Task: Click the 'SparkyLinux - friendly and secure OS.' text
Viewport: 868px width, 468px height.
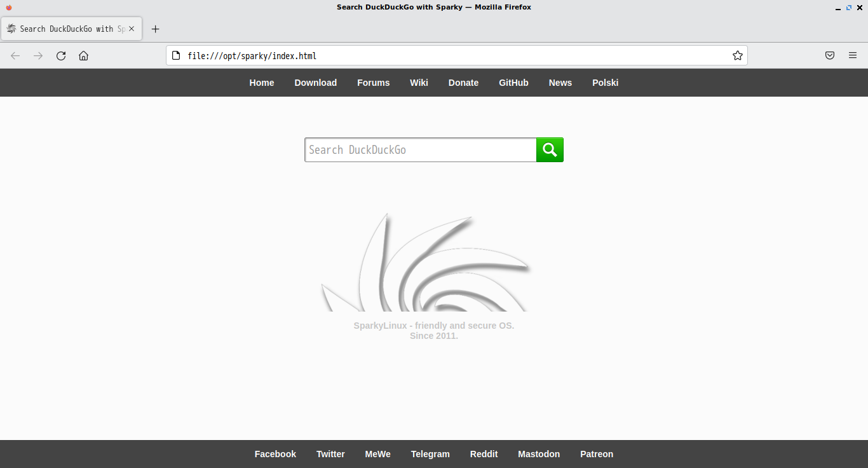Action: coord(434,326)
